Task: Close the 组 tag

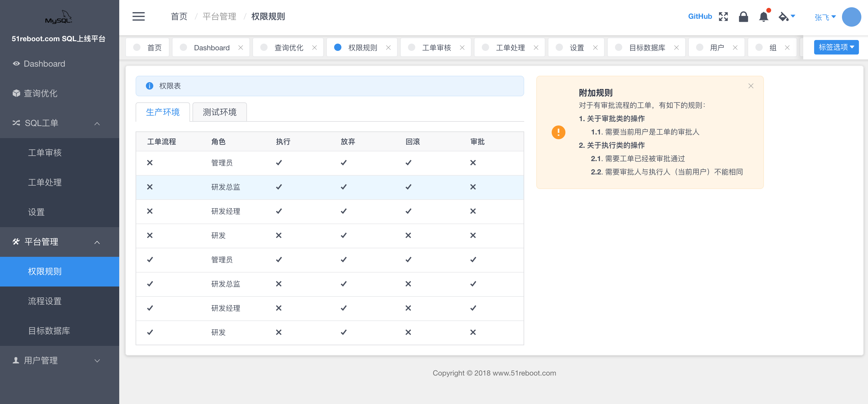Action: click(787, 48)
